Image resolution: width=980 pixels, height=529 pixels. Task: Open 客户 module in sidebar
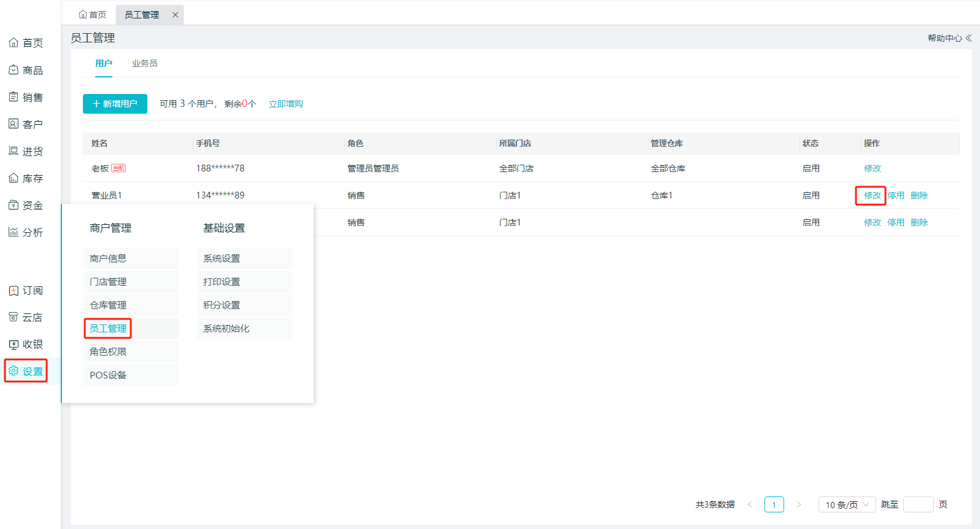coord(26,124)
